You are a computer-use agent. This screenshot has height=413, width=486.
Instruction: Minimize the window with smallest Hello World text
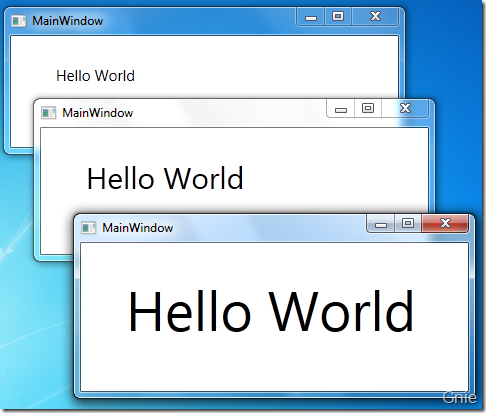(x=311, y=17)
